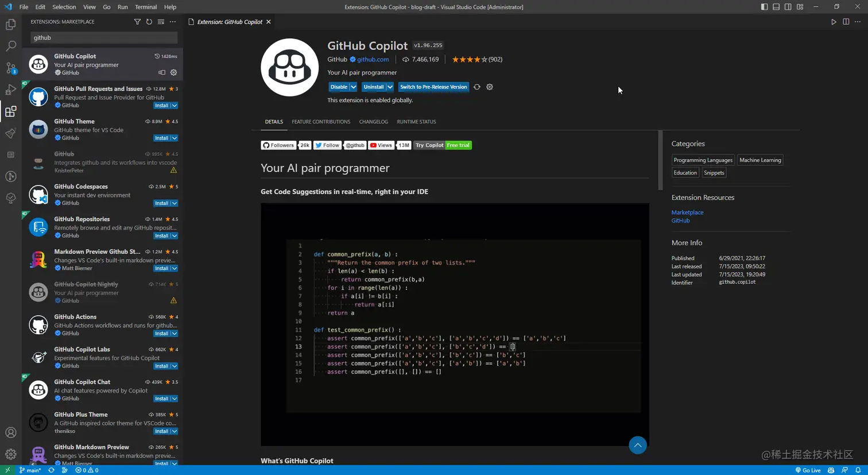
Task: Open the github.com publisher link
Action: pos(373,60)
